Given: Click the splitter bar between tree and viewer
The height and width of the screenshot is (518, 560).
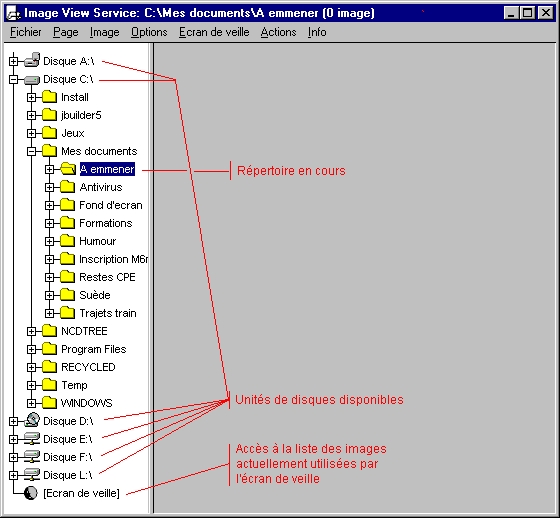Looking at the screenshot, I should click(151, 278).
